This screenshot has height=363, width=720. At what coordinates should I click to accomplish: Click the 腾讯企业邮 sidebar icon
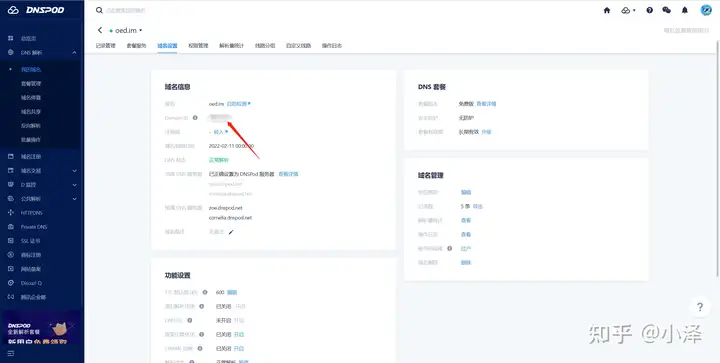tap(11, 297)
